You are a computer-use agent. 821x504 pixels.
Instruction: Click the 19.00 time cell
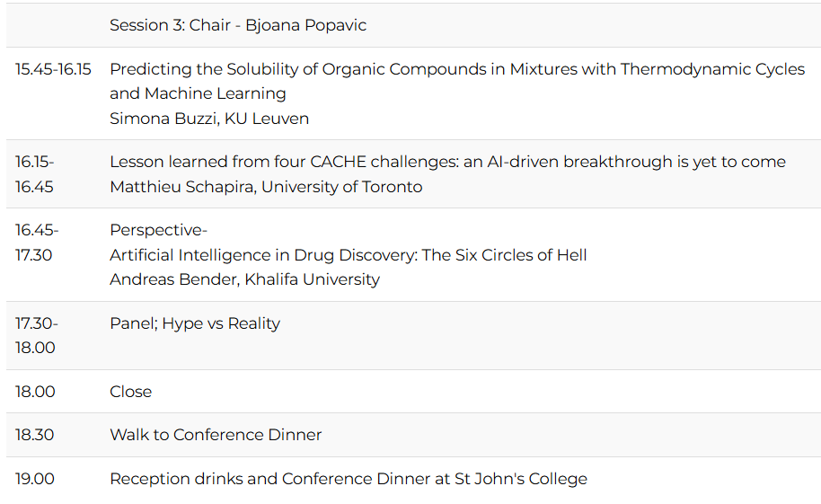[34, 479]
